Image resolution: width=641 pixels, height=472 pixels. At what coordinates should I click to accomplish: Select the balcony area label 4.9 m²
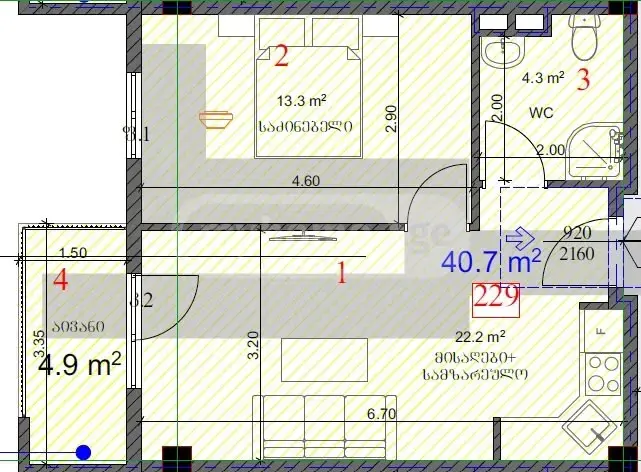pyautogui.click(x=80, y=365)
